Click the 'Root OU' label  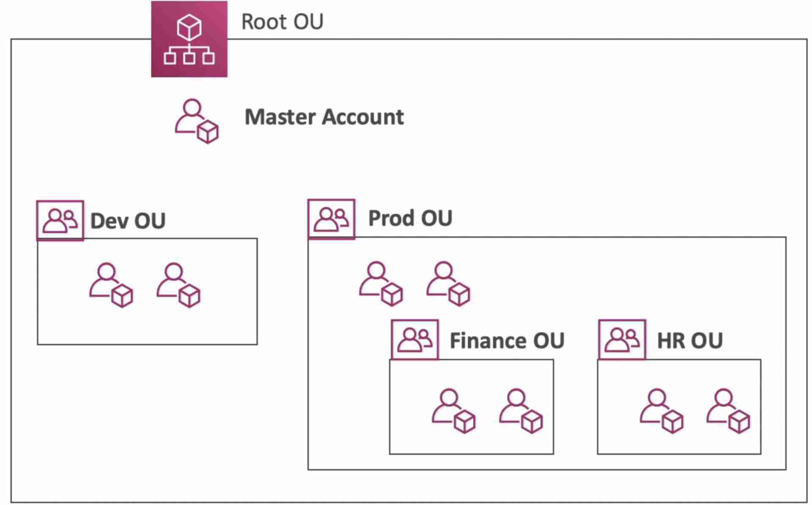tap(282, 22)
